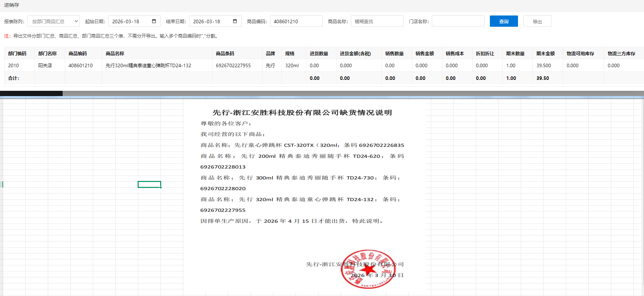Open the calendar picker for 结束日期
The width and height of the screenshot is (644, 296).
coord(235,21)
